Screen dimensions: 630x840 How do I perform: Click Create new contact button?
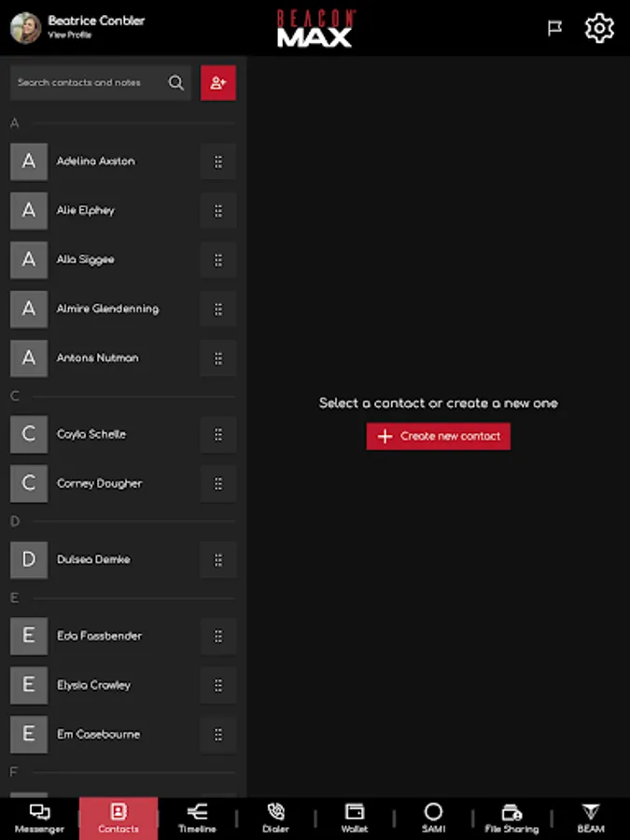point(439,436)
